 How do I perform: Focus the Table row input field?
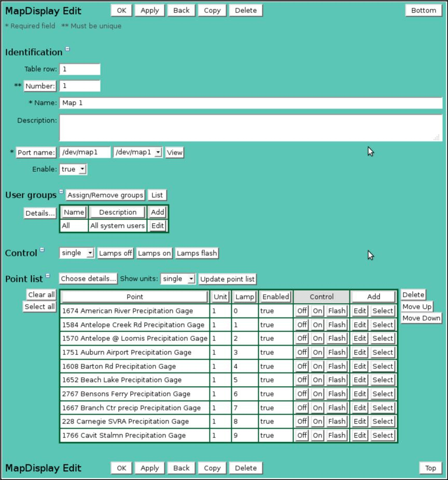(80, 69)
